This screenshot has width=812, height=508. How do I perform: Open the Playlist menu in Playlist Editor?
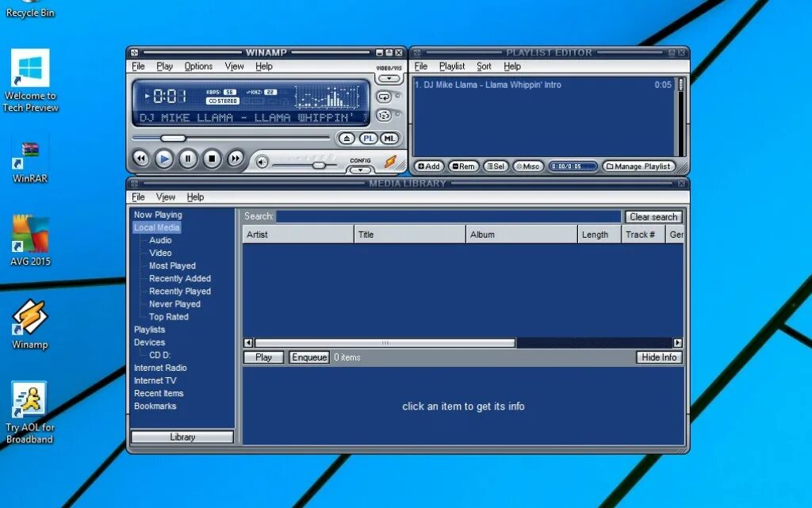452,67
